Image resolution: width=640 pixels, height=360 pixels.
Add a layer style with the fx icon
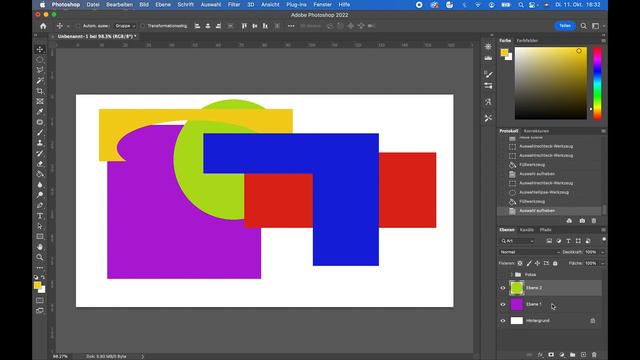(540, 355)
